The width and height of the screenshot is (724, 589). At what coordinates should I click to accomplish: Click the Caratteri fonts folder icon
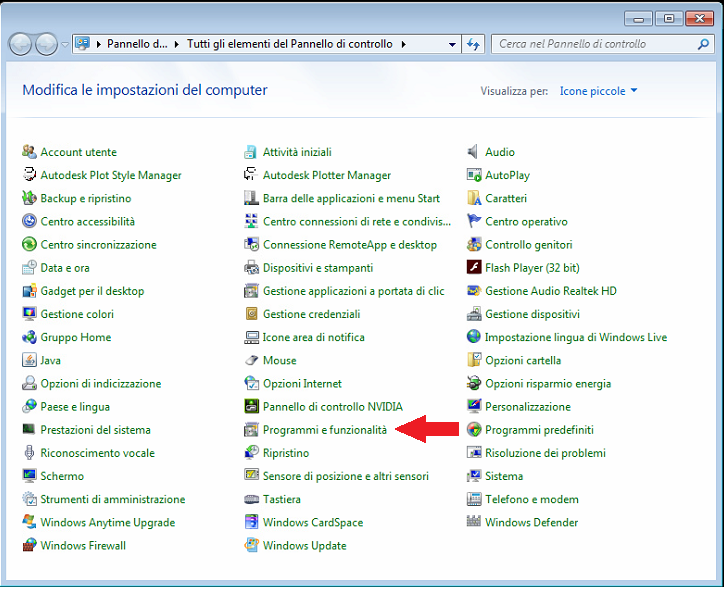click(x=473, y=198)
